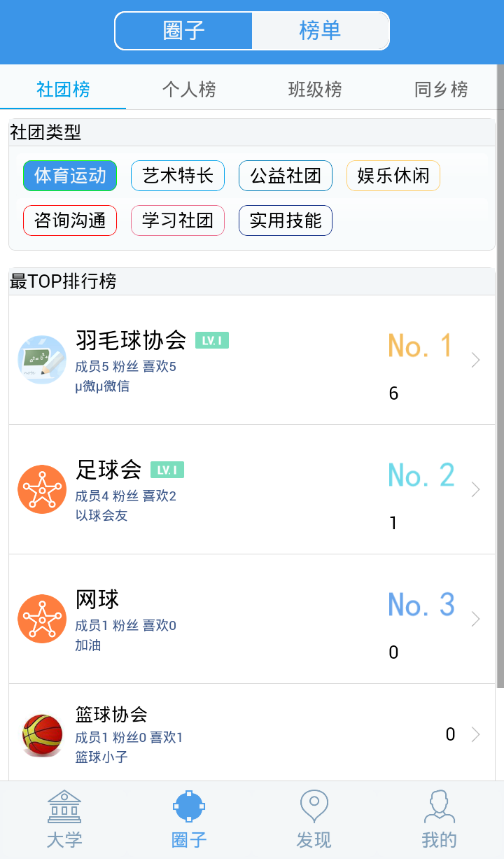Tap the 圈子 circle icon in bottom bar
Image resolution: width=504 pixels, height=861 pixels.
(x=189, y=806)
